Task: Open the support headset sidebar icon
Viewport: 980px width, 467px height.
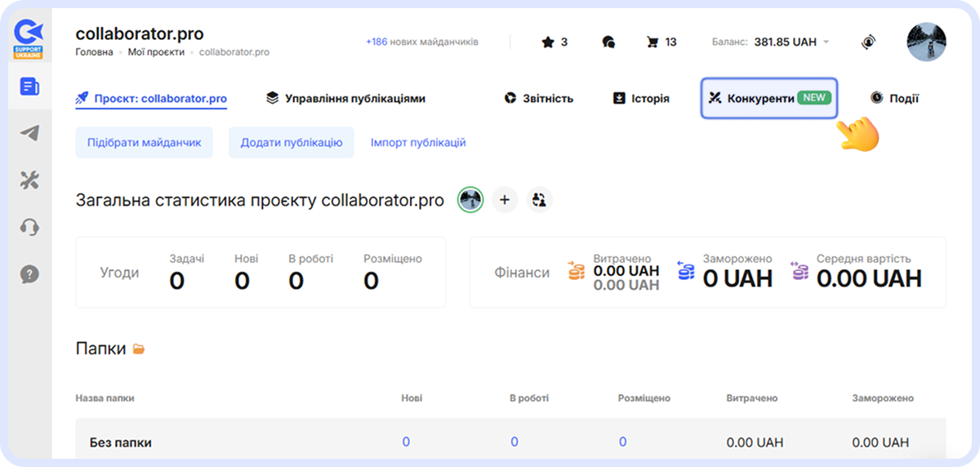Action: (x=29, y=227)
